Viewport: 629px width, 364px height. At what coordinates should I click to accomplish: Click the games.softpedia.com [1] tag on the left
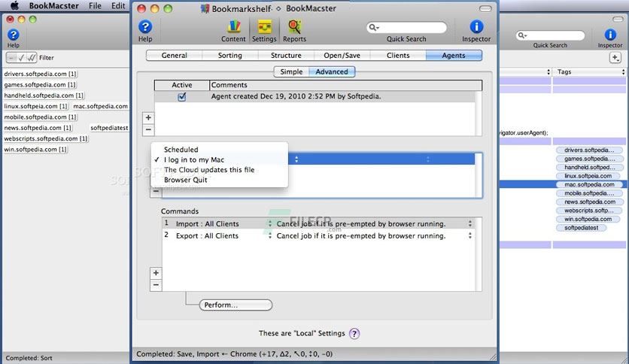(40, 84)
